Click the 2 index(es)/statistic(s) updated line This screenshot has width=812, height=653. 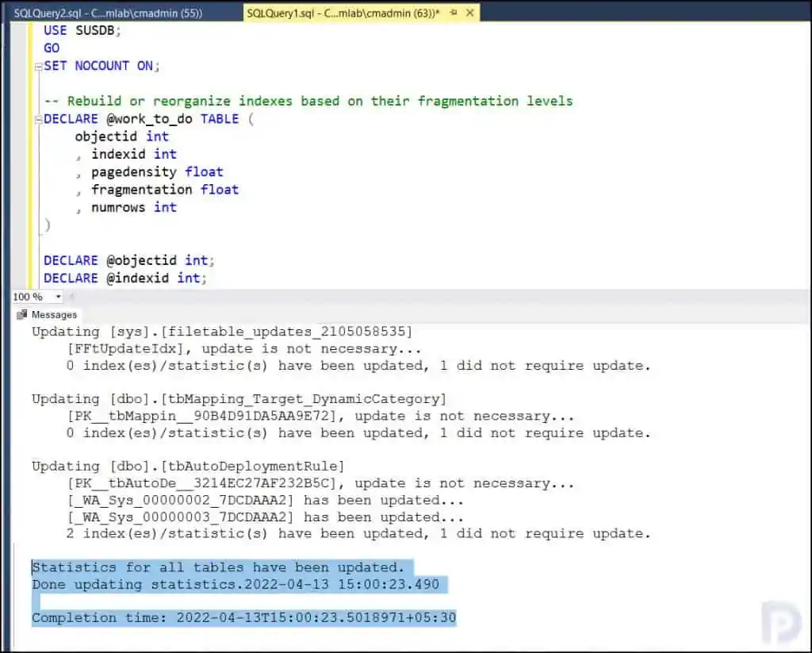pyautogui.click(x=358, y=534)
